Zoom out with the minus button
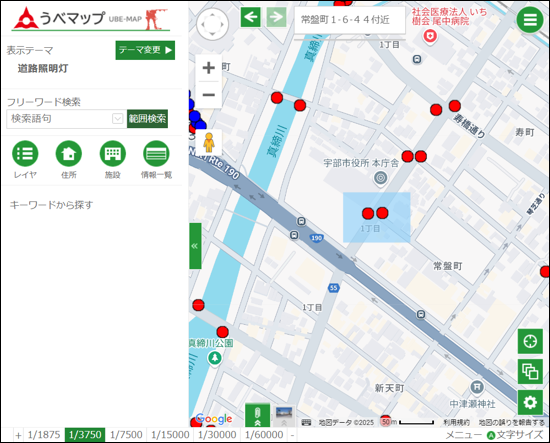This screenshot has width=550, height=443. [209, 95]
